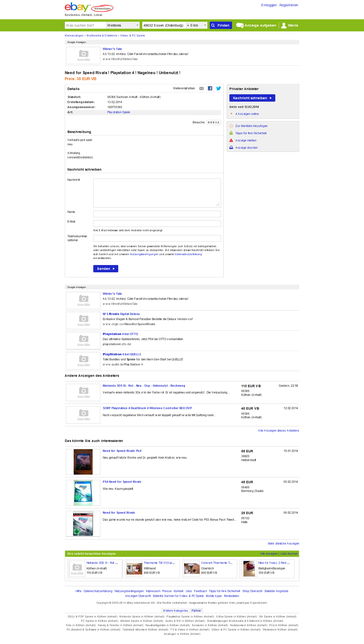Click the E-Mail input field
The image size is (364, 644).
pos(157,224)
